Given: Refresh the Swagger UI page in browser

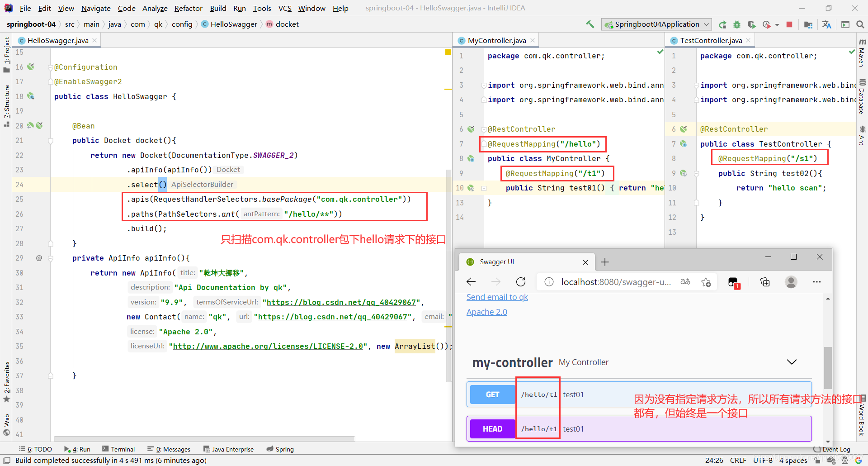Looking at the screenshot, I should (521, 282).
